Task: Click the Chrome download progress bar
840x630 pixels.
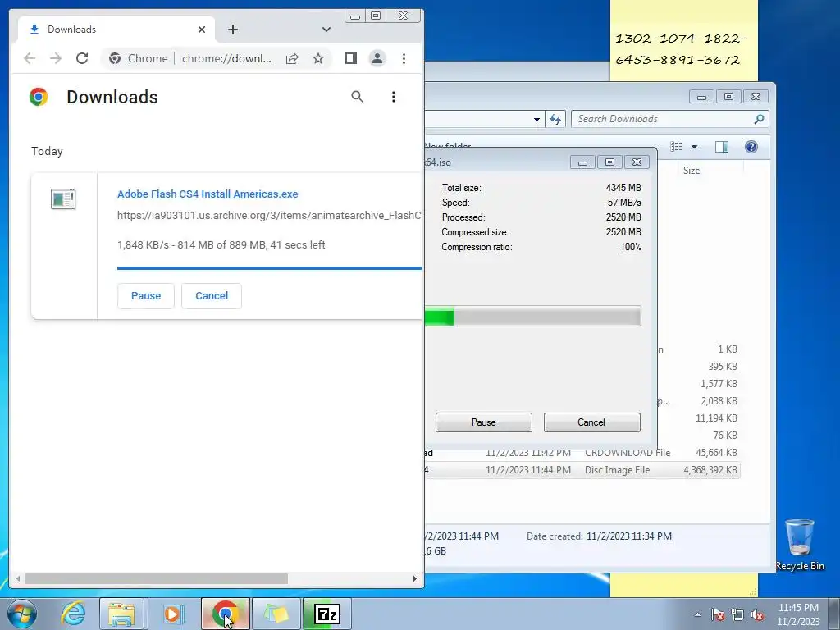Action: (x=269, y=268)
